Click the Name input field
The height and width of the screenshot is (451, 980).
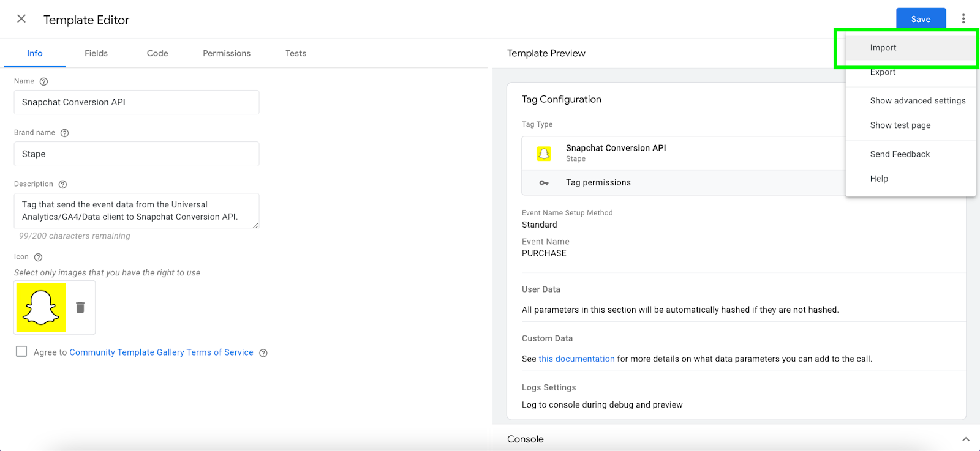(x=137, y=102)
